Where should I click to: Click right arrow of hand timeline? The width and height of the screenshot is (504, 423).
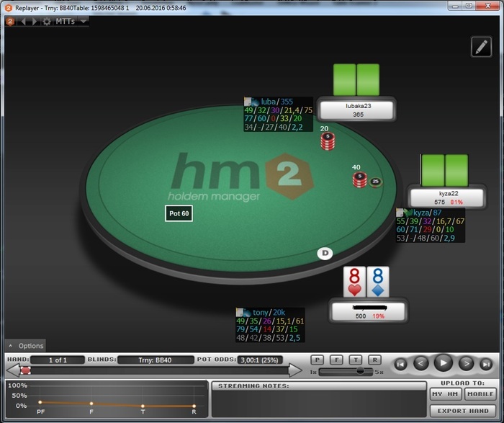click(x=295, y=370)
